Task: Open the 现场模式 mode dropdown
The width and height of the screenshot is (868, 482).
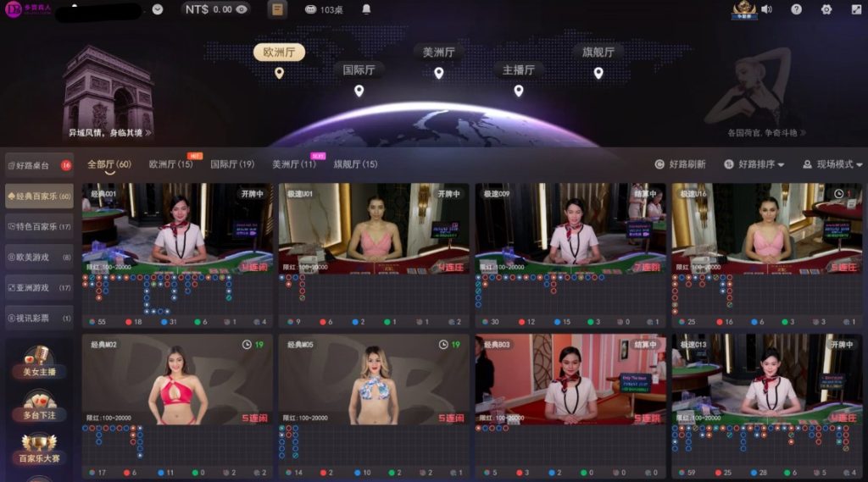Action: tap(832, 164)
